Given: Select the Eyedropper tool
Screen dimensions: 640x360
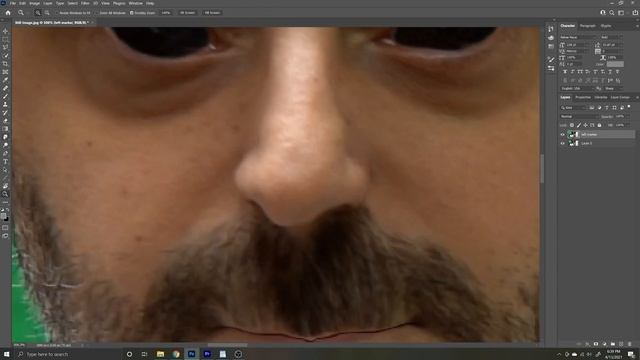Looking at the screenshot, I should (5, 80).
